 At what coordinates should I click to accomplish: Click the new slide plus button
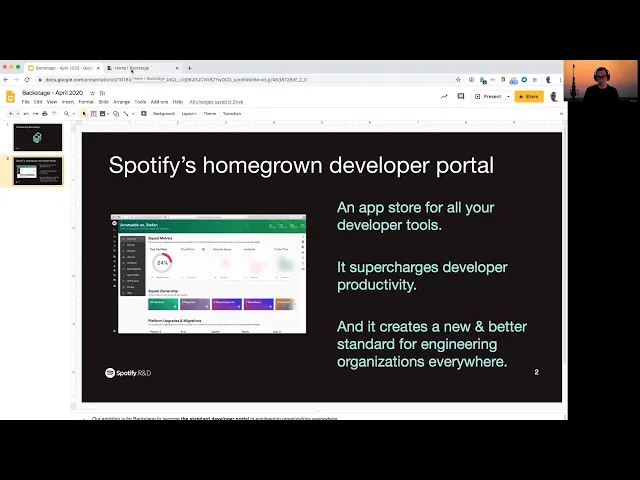(x=11, y=113)
